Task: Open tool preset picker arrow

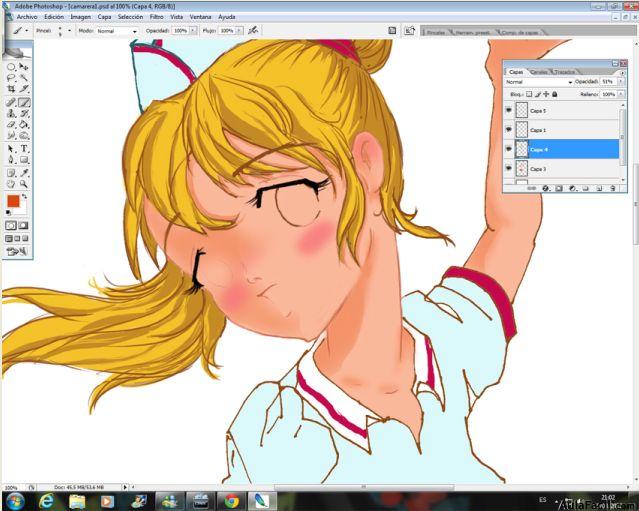Action: 27,31
